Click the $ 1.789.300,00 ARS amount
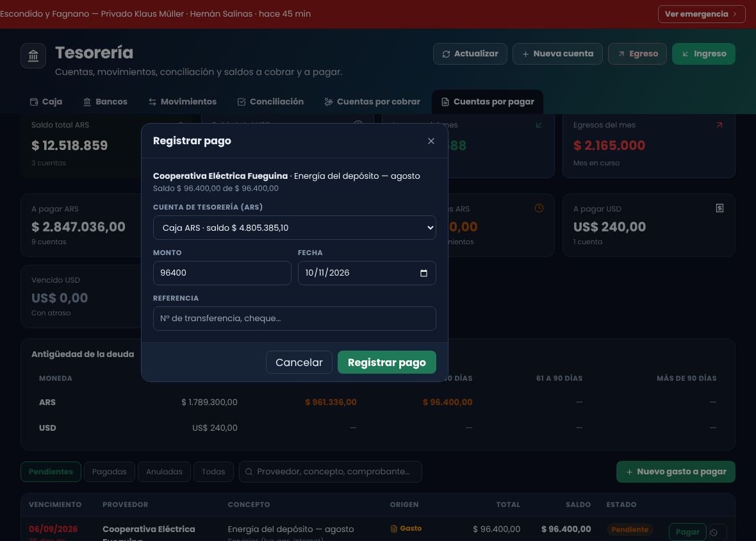 pyautogui.click(x=210, y=402)
